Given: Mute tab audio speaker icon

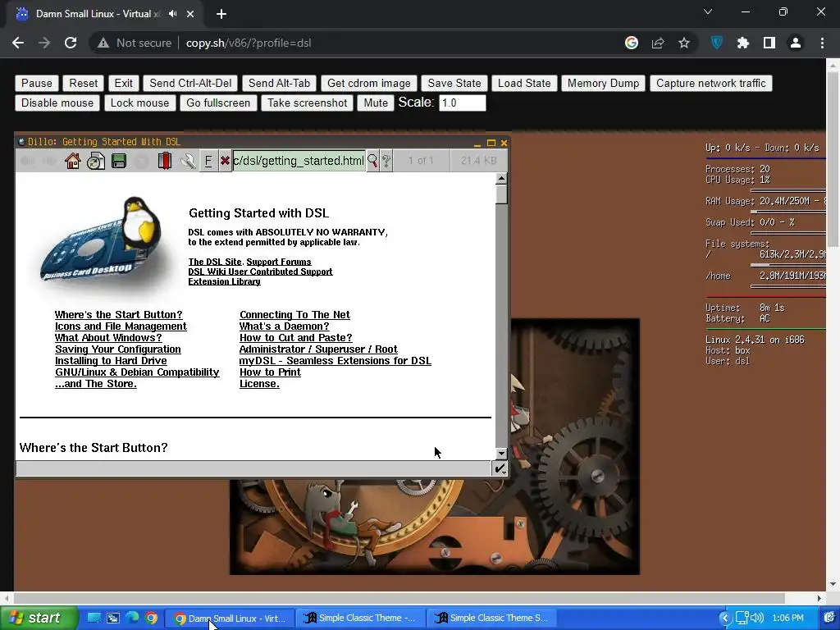Looking at the screenshot, I should pos(172,14).
